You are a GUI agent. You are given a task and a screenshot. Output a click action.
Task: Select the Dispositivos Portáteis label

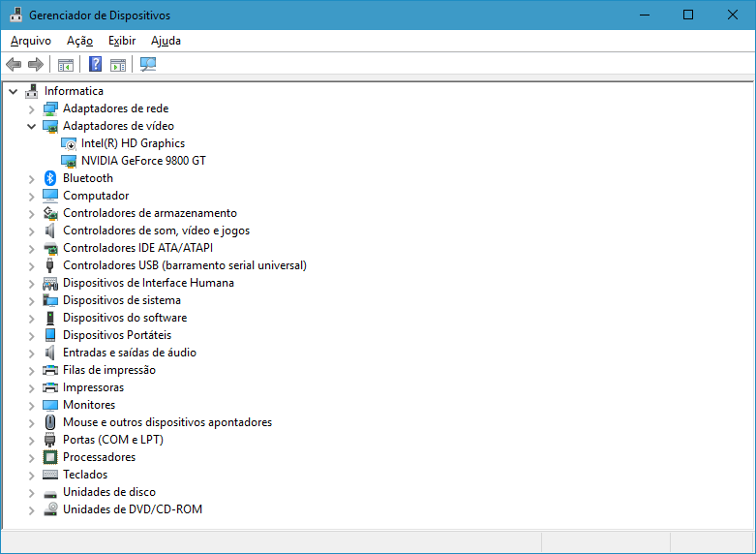pos(117,335)
